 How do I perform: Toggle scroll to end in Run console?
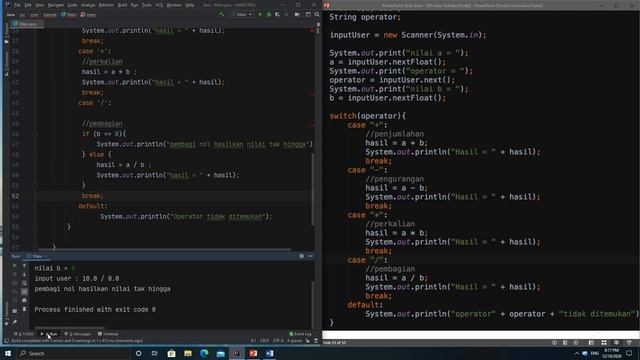(x=24, y=291)
